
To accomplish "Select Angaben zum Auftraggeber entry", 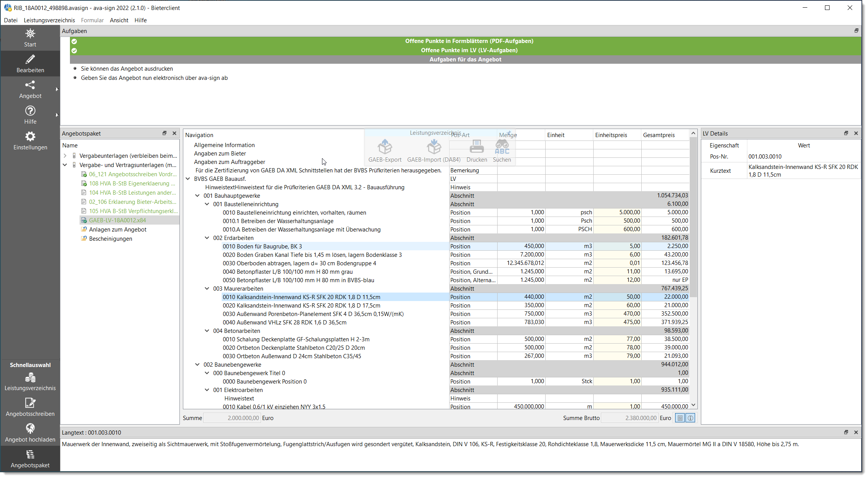I will (x=229, y=162).
